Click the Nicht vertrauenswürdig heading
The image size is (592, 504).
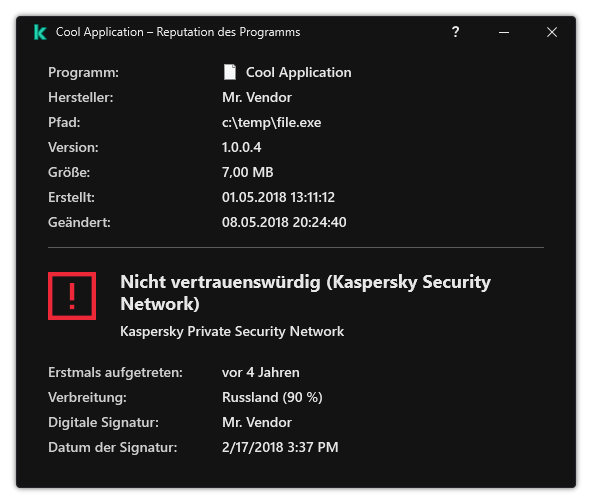coord(305,293)
